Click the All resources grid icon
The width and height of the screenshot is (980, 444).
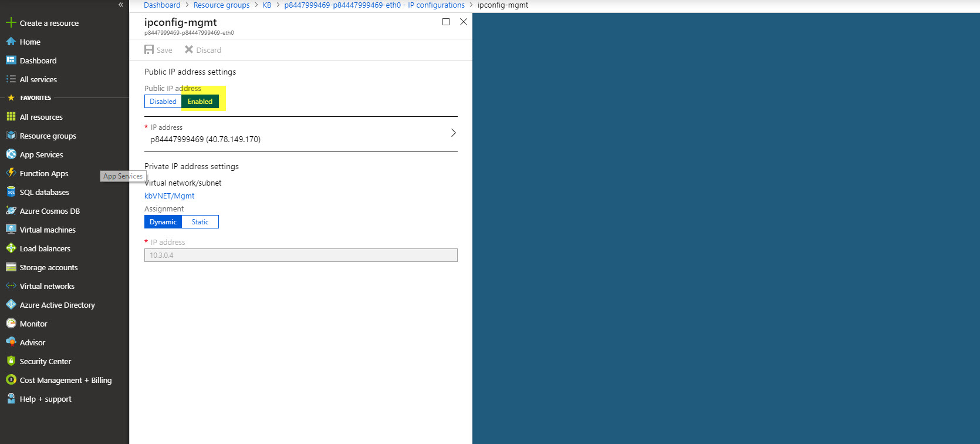(11, 117)
